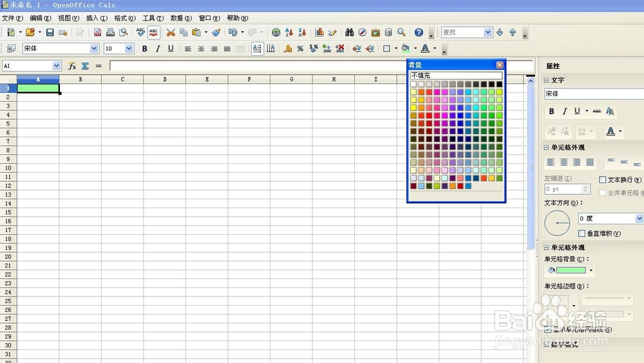Click the Copy icon

click(x=184, y=32)
